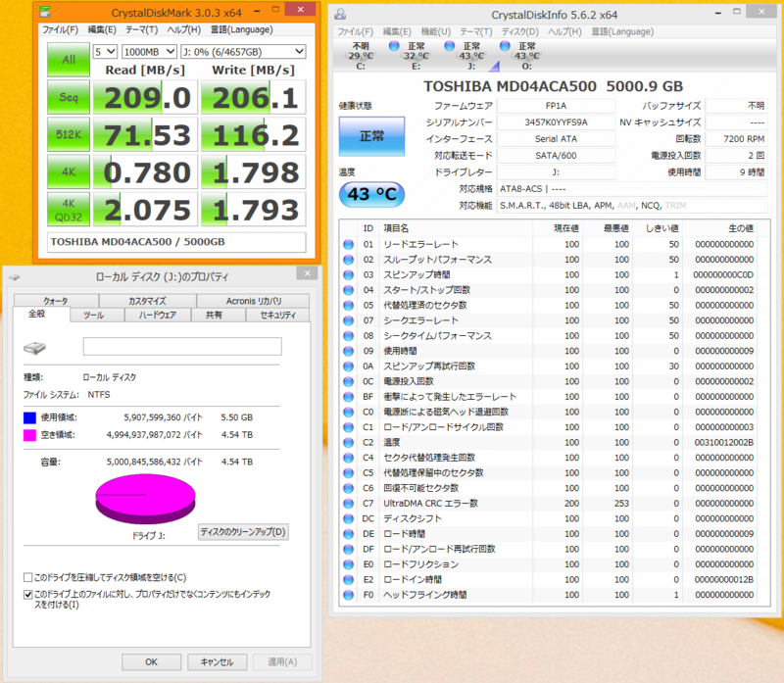Click the drive icon in J: properties title bar
784x683 pixels.
15,276
